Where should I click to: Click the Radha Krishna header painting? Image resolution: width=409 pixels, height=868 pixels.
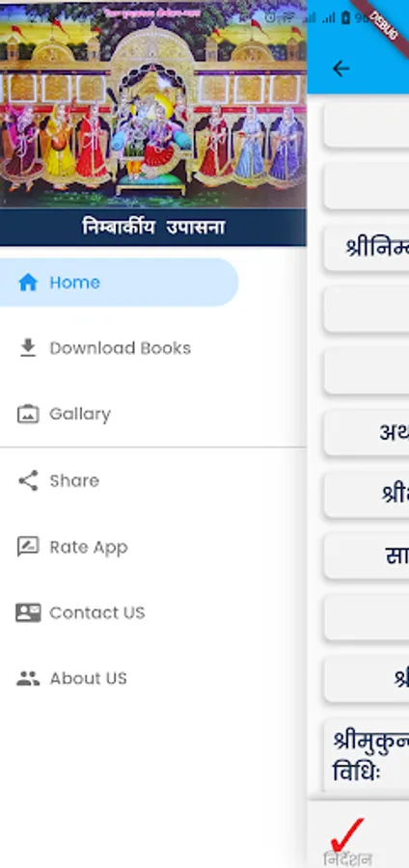tap(152, 107)
